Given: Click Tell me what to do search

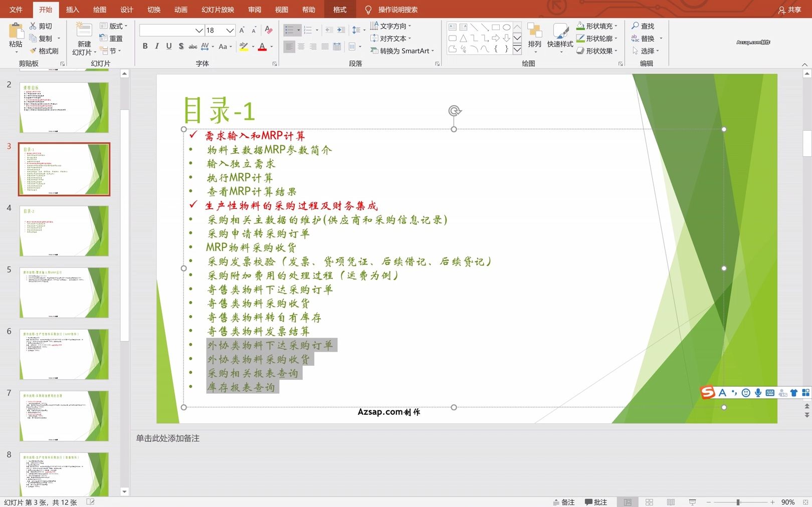Looking at the screenshot, I should (x=391, y=10).
